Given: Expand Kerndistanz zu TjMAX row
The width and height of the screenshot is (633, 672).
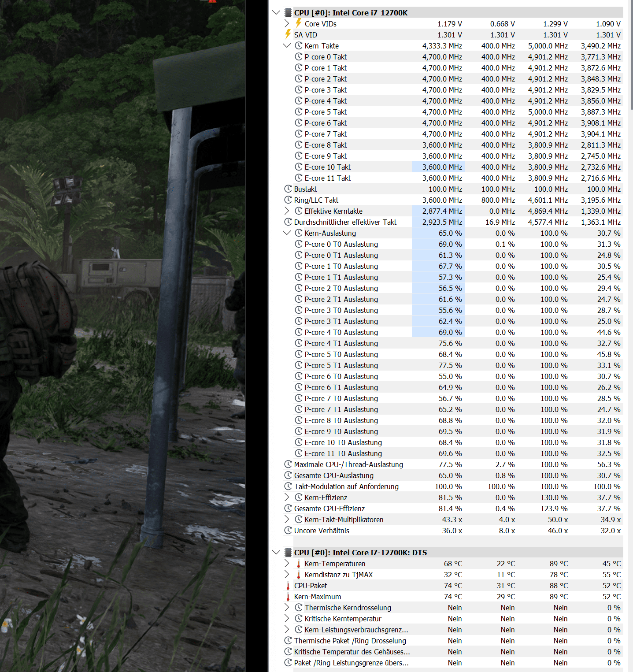Looking at the screenshot, I should (x=287, y=575).
